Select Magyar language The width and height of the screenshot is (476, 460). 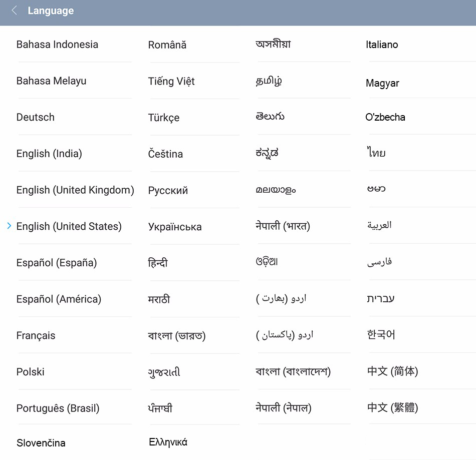pos(382,84)
